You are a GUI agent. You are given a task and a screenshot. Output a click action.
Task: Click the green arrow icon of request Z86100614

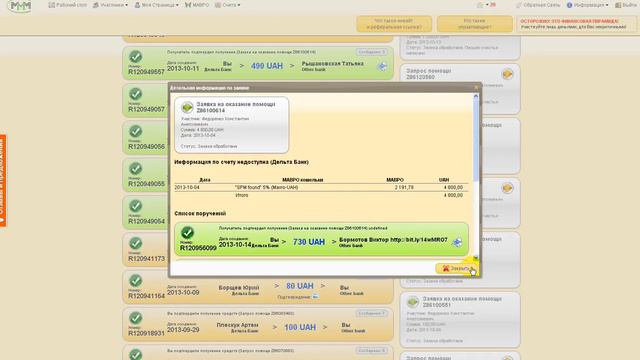(x=187, y=107)
